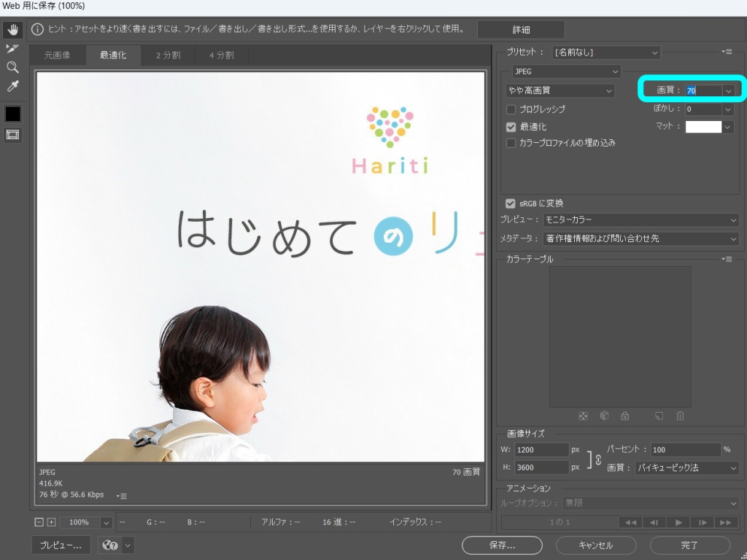Expand the メタデータ dropdown
747x560 pixels.
point(640,238)
